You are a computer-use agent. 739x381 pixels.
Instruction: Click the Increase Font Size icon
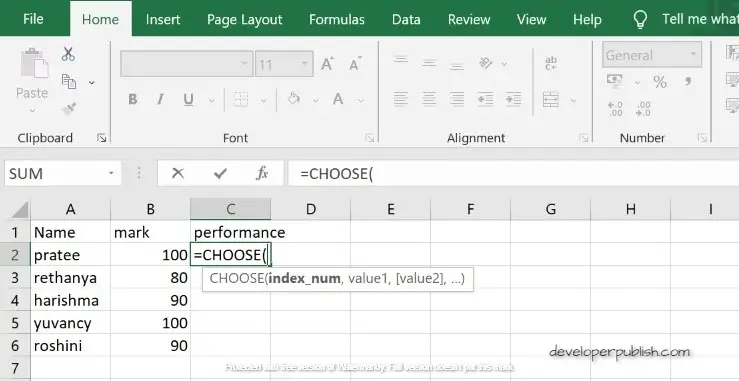click(x=327, y=64)
